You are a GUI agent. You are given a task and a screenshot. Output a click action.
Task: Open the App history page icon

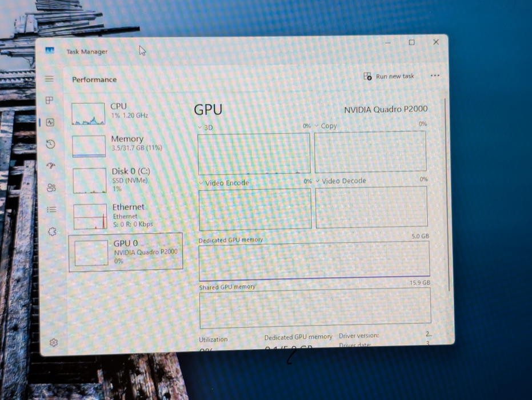tap(50, 144)
